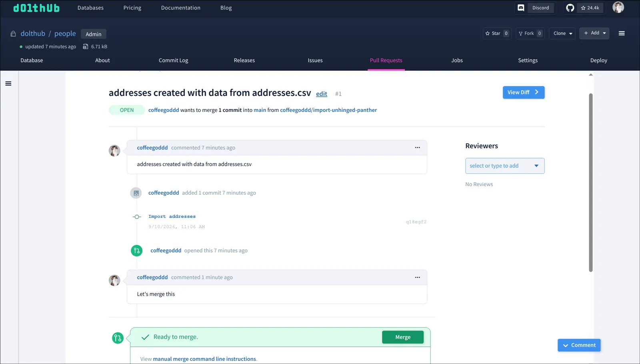Click the green pull request opened icon
This screenshot has width=640, height=364.
[x=137, y=251]
